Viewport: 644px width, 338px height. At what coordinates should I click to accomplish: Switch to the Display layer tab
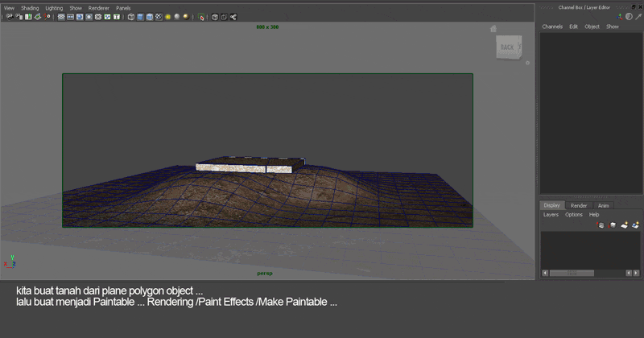point(551,205)
